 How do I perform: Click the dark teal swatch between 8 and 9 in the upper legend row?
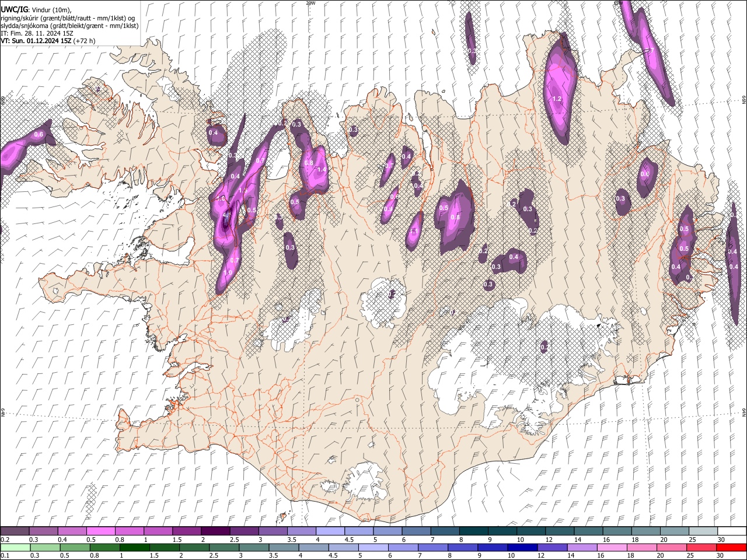(x=473, y=531)
